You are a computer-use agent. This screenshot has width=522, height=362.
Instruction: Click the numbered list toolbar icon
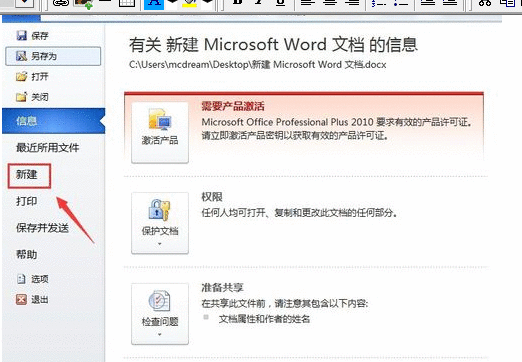point(379,3)
